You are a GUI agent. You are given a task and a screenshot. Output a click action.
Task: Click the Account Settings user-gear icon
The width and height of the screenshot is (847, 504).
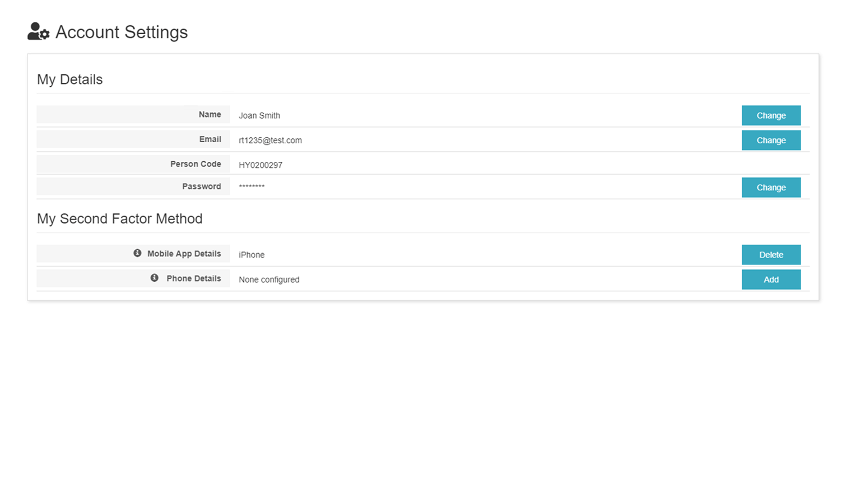(38, 31)
